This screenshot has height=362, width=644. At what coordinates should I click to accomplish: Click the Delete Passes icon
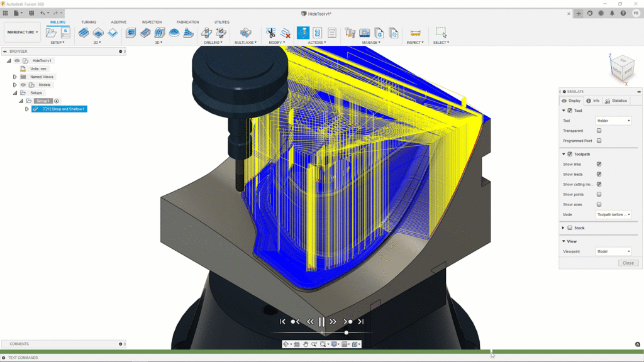point(286,33)
